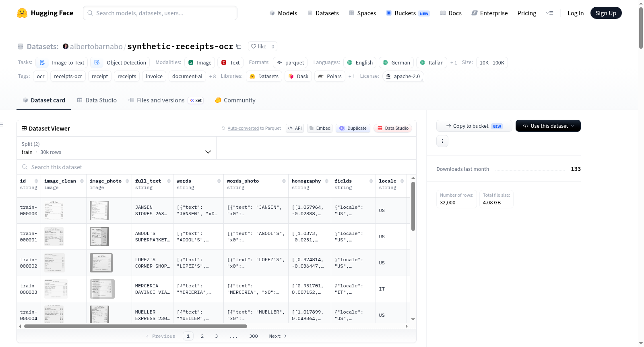Open Data Studio from viewer header
This screenshot has width=644, height=347.
pos(393,128)
